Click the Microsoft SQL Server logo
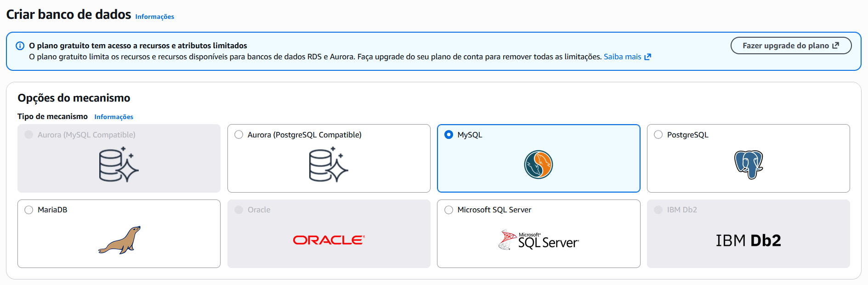The height and width of the screenshot is (285, 868). 539,240
